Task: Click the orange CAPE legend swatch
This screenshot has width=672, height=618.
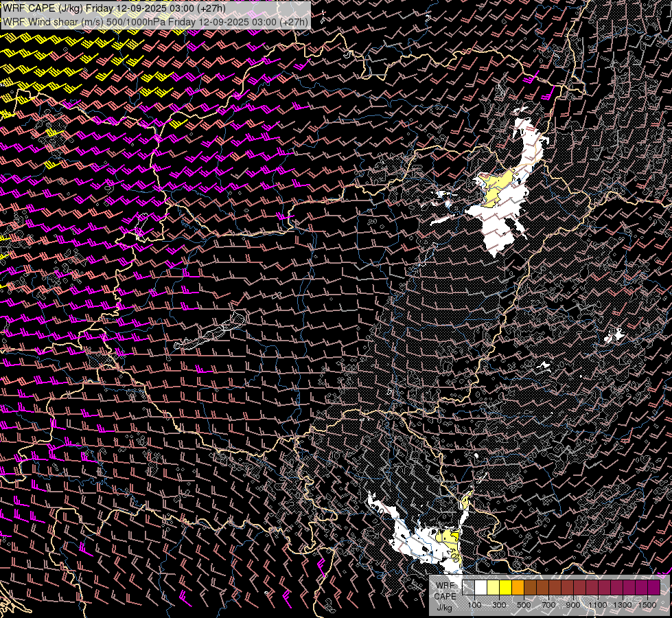Action: click(518, 587)
